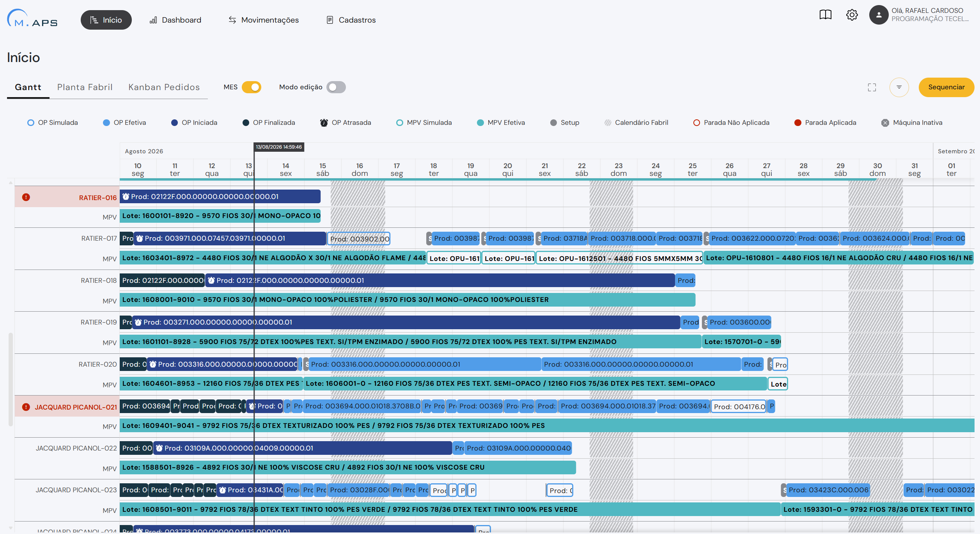The height and width of the screenshot is (534, 980).
Task: Click the 26 qua date header
Action: coord(730,170)
